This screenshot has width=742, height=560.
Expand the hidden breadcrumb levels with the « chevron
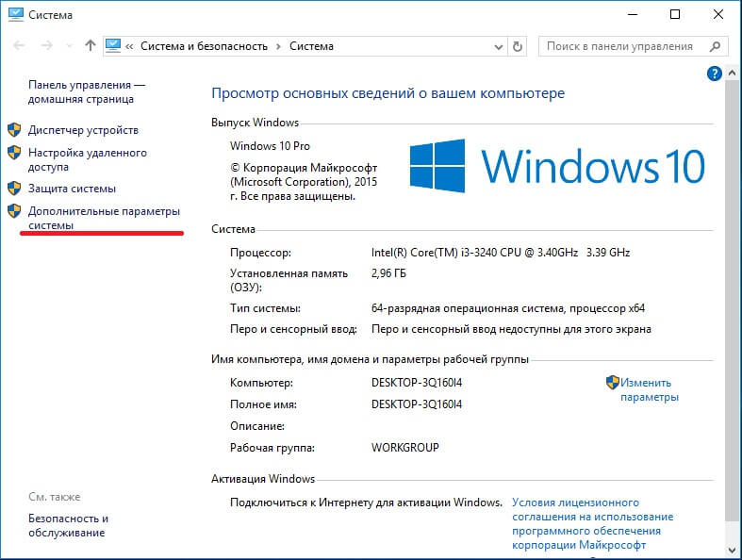(129, 46)
